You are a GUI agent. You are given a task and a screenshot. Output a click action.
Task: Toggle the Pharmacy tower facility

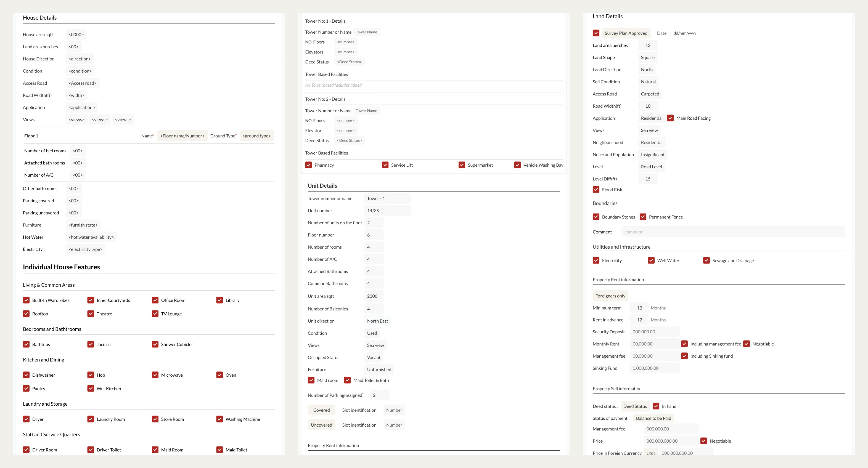309,165
